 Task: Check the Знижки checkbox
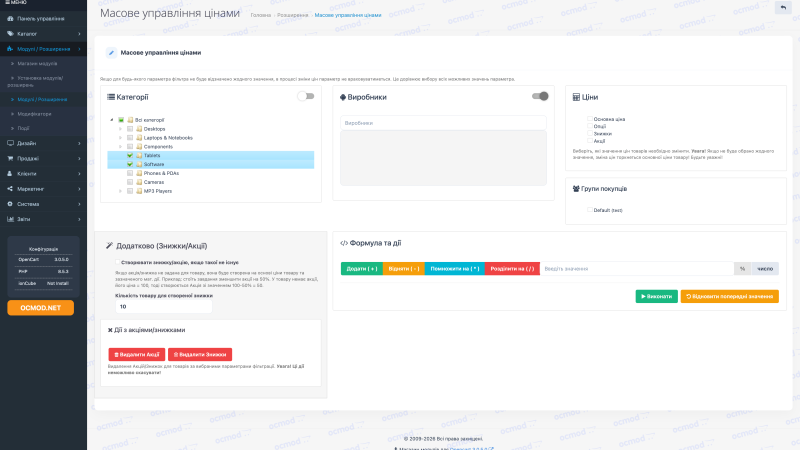[x=589, y=133]
